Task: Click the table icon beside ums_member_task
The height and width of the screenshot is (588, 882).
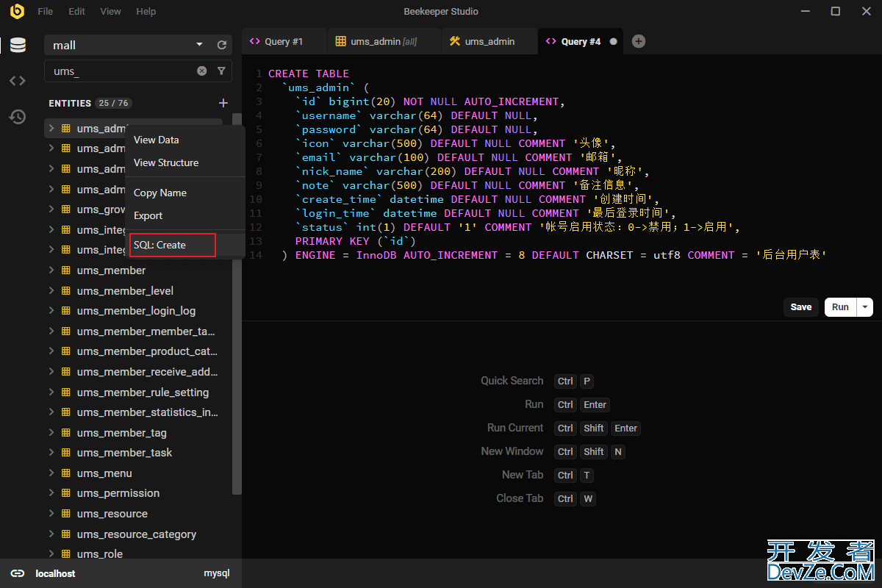Action: point(65,453)
